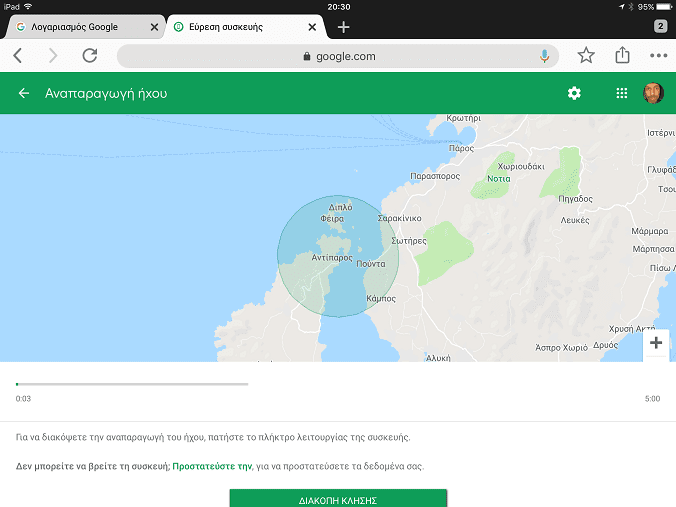Click the browser forward arrow
This screenshot has width=676, height=507.
(53, 56)
